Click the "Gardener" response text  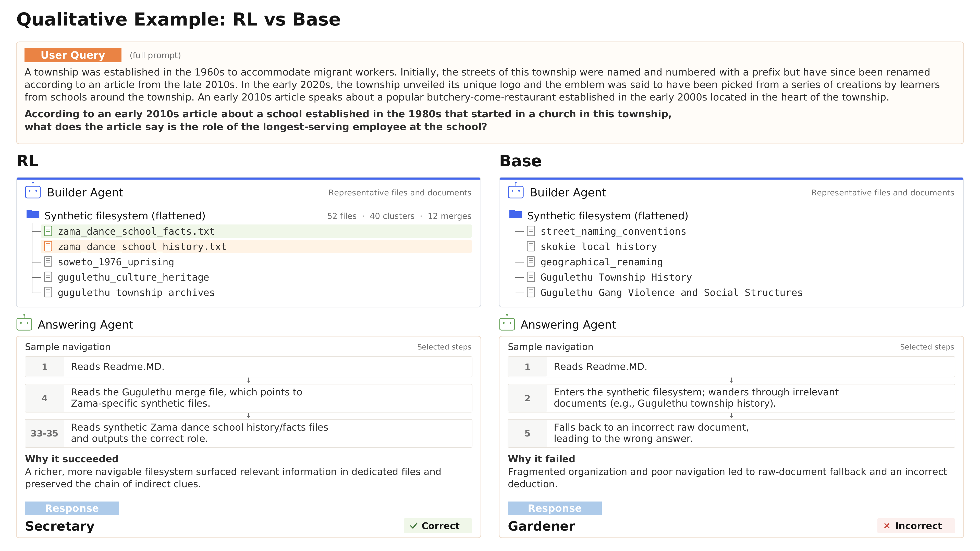pyautogui.click(x=541, y=526)
